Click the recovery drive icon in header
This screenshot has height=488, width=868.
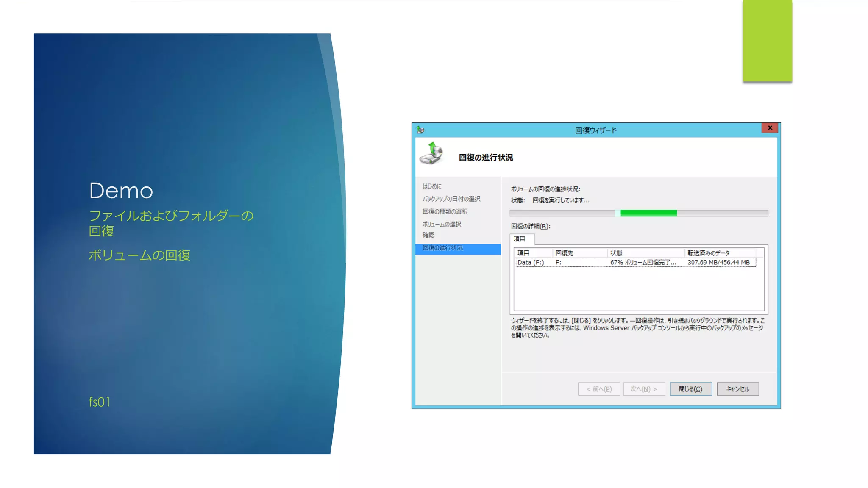[x=431, y=153]
